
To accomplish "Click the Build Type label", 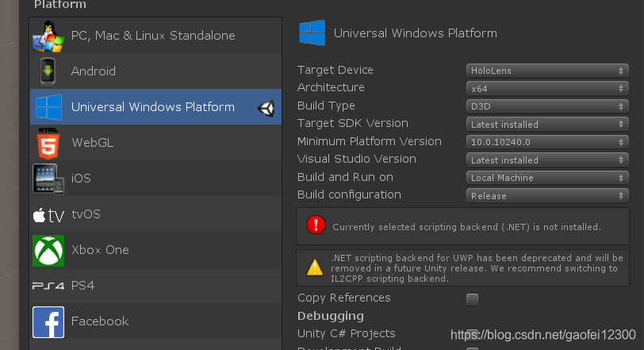I will point(326,106).
